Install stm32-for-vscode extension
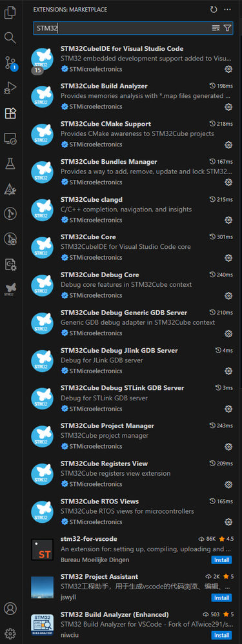242x644 pixels. tap(222, 560)
